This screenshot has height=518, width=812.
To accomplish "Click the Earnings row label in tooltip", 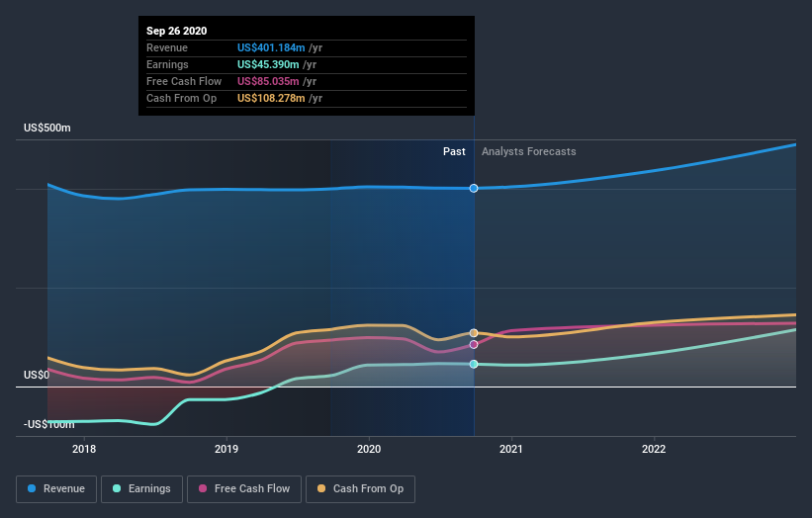I will point(167,64).
